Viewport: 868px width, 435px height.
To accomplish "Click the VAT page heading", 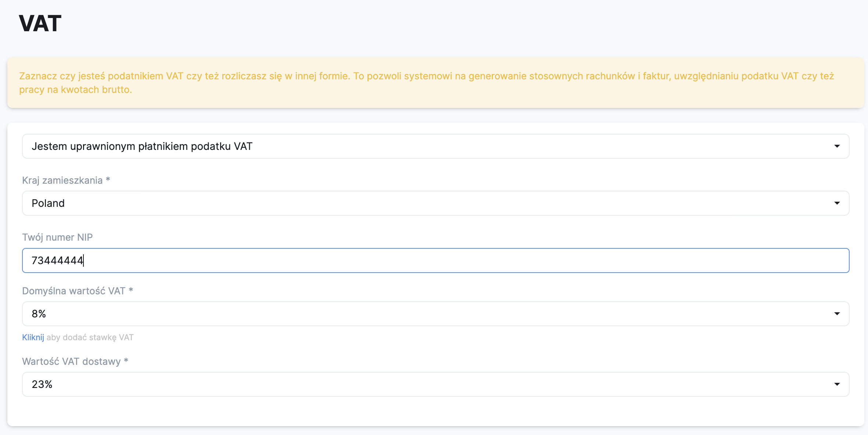I will [x=40, y=24].
